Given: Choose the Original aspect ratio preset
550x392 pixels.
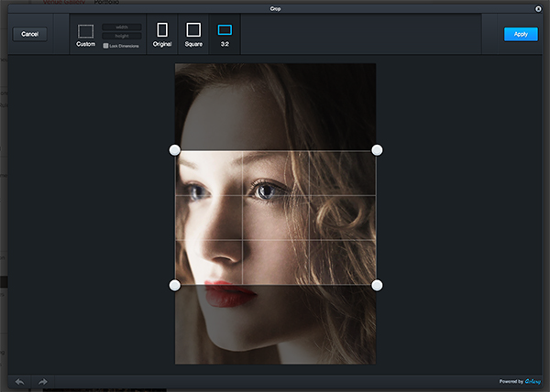Looking at the screenshot, I should click(162, 35).
